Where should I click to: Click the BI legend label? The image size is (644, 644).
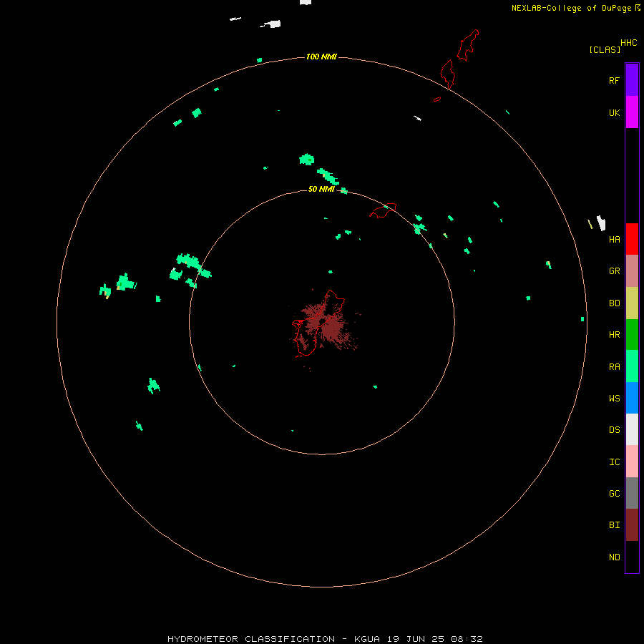(x=615, y=525)
